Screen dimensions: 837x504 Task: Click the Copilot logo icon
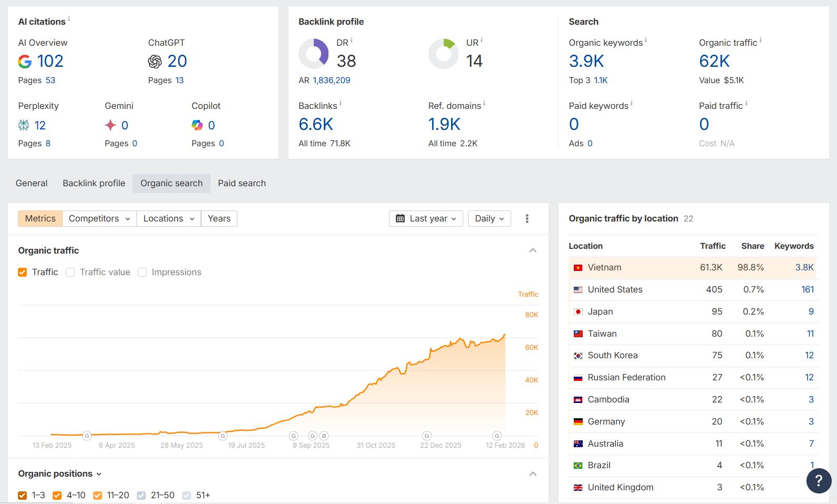pyautogui.click(x=197, y=125)
